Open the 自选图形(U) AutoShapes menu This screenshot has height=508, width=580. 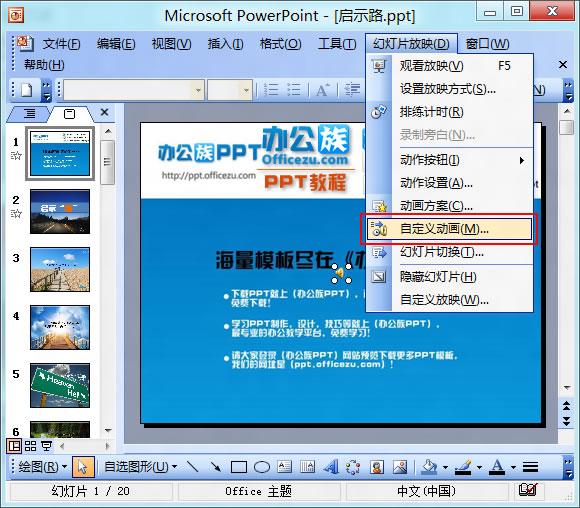[140, 467]
